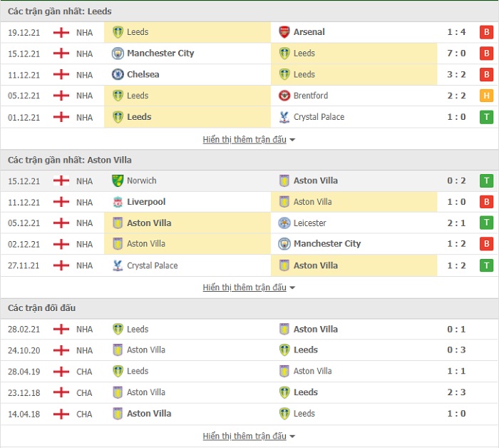Screen dimensions: 499x448
Task: Select the 28.04.19 Leeds vs Aston Villa row
Action: click(x=249, y=371)
